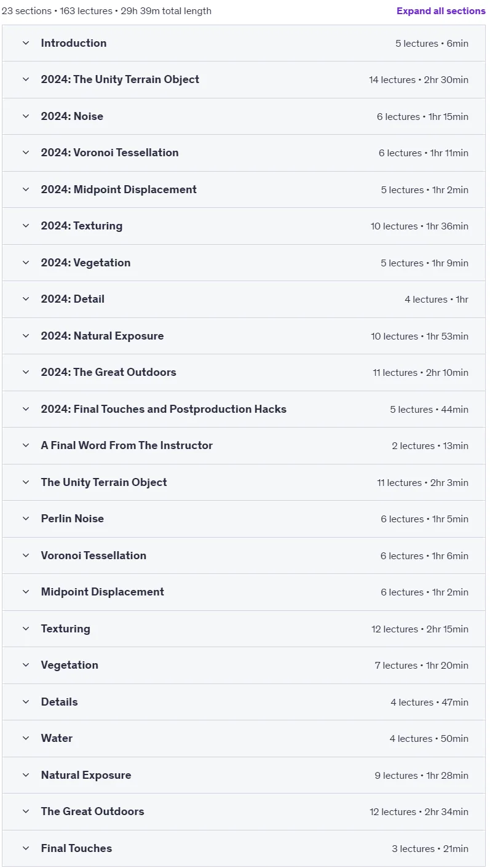Open the chevron next to 2024: Noise
The height and width of the screenshot is (868, 490).
[26, 116]
